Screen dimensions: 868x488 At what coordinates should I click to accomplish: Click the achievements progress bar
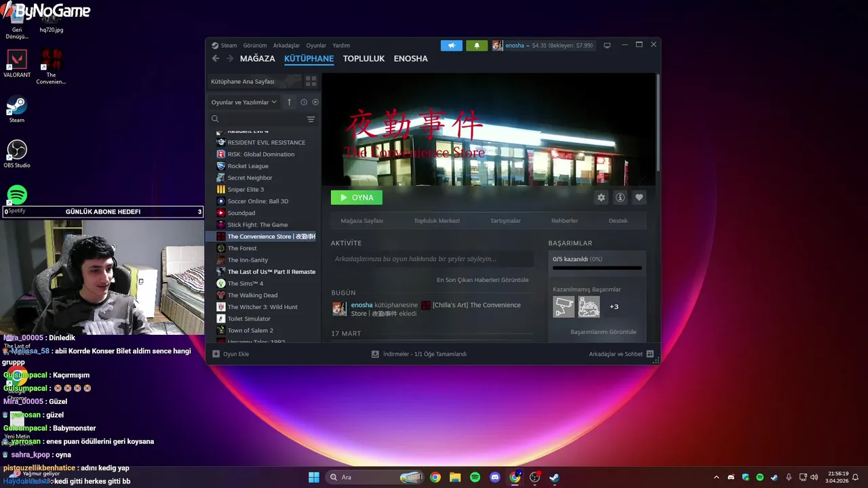[x=597, y=268]
